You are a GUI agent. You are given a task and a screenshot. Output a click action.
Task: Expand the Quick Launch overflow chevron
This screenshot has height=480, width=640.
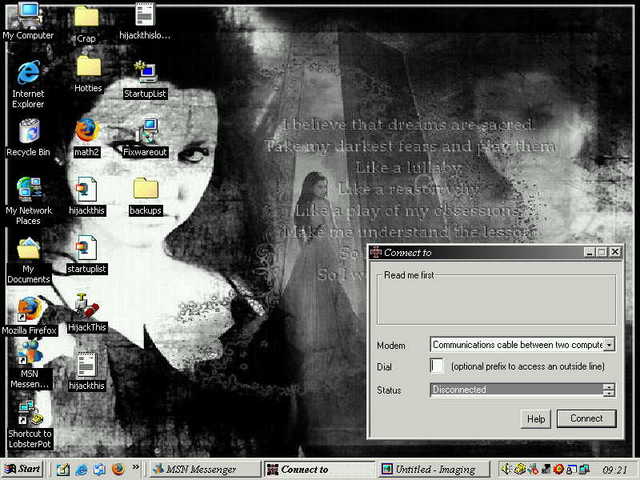click(136, 468)
